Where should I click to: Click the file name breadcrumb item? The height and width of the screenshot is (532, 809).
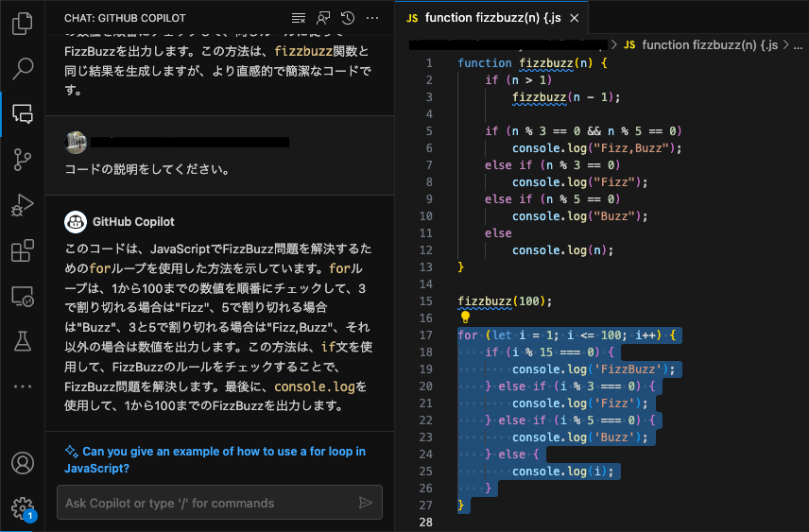pyautogui.click(x=710, y=45)
